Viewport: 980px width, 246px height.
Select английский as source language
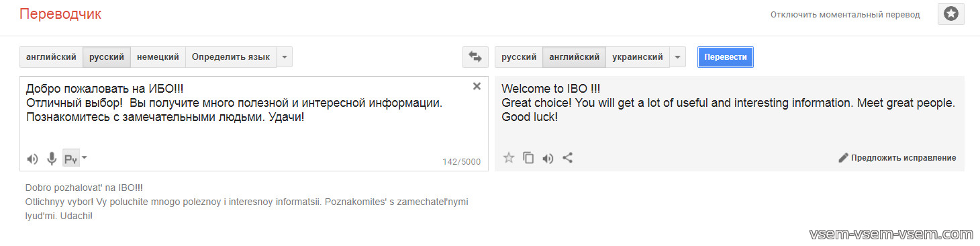51,57
